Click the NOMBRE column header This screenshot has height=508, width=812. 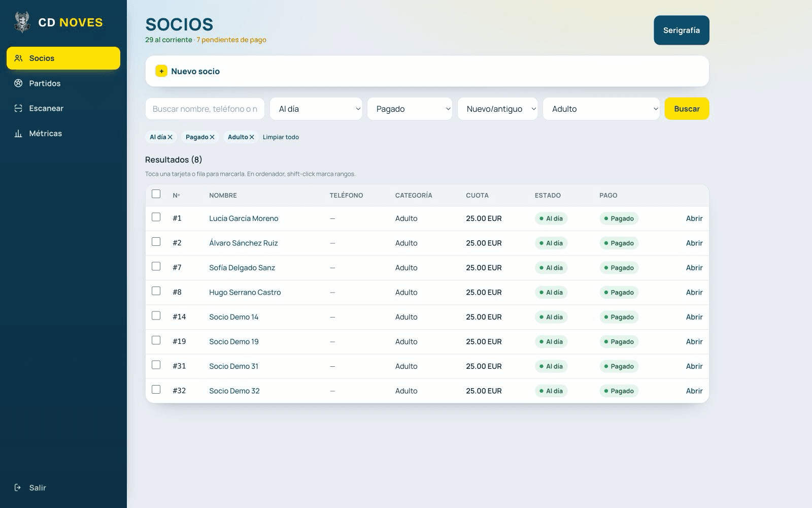[x=223, y=196]
